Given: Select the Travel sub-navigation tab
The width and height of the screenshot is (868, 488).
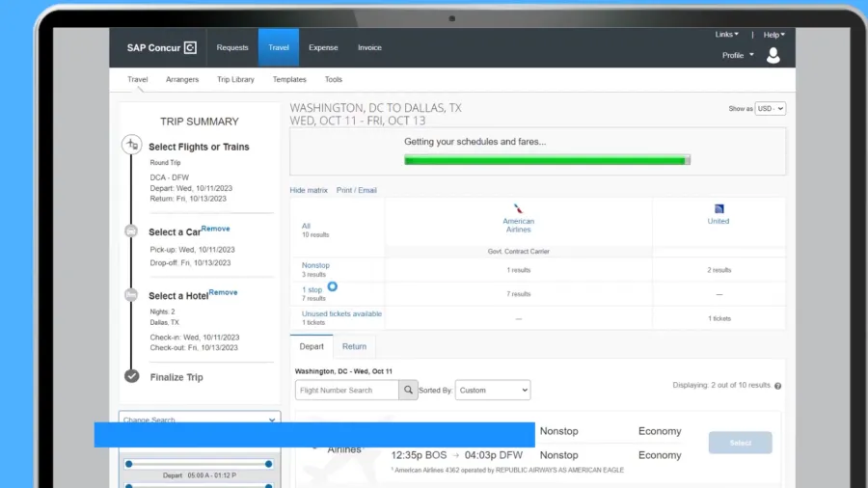Looking at the screenshot, I should (137, 79).
